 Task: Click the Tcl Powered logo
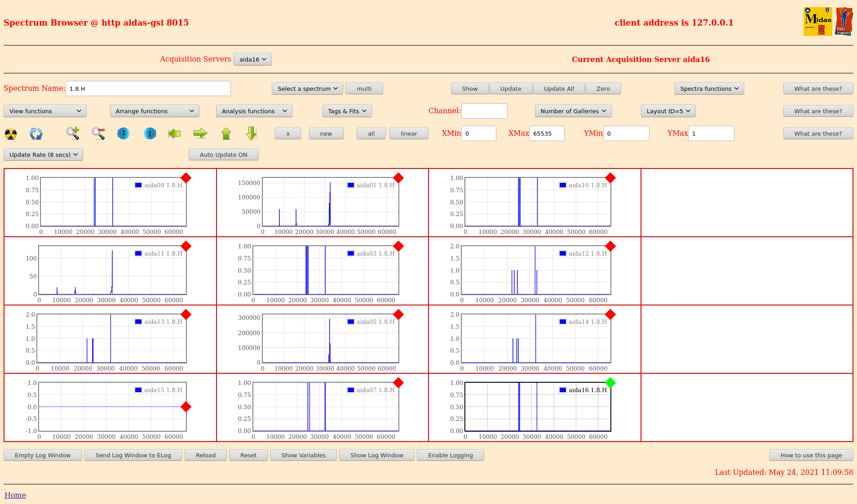point(844,22)
